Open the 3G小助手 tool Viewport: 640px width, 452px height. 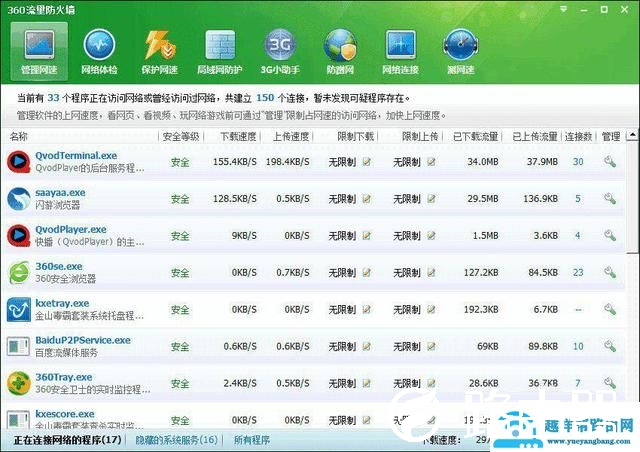280,51
